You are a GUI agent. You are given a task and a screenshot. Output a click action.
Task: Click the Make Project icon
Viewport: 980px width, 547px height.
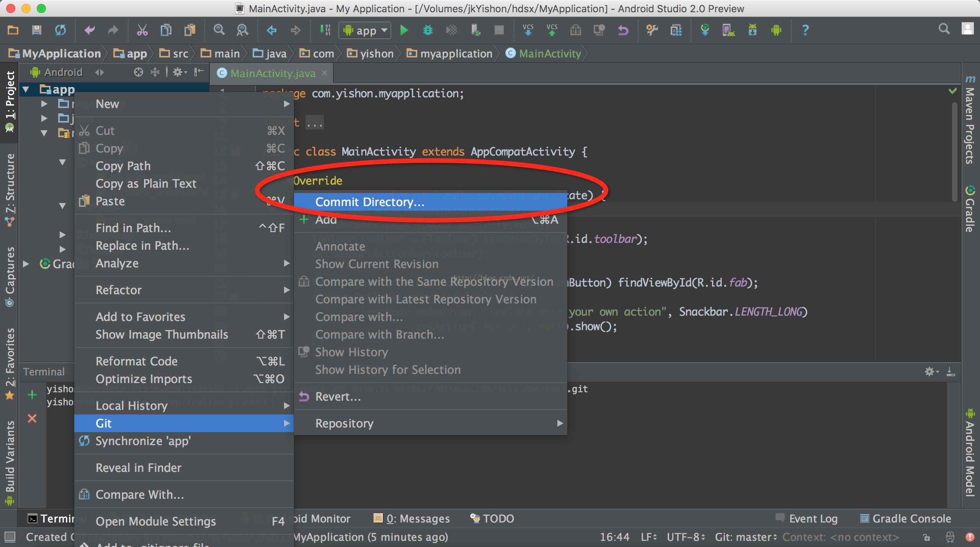(x=325, y=30)
